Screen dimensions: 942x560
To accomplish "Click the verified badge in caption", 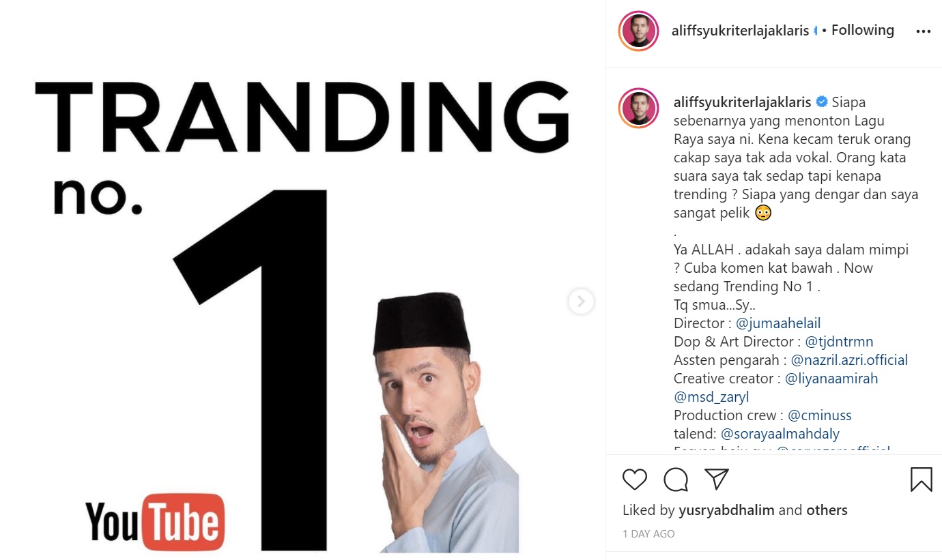I will coord(822,102).
